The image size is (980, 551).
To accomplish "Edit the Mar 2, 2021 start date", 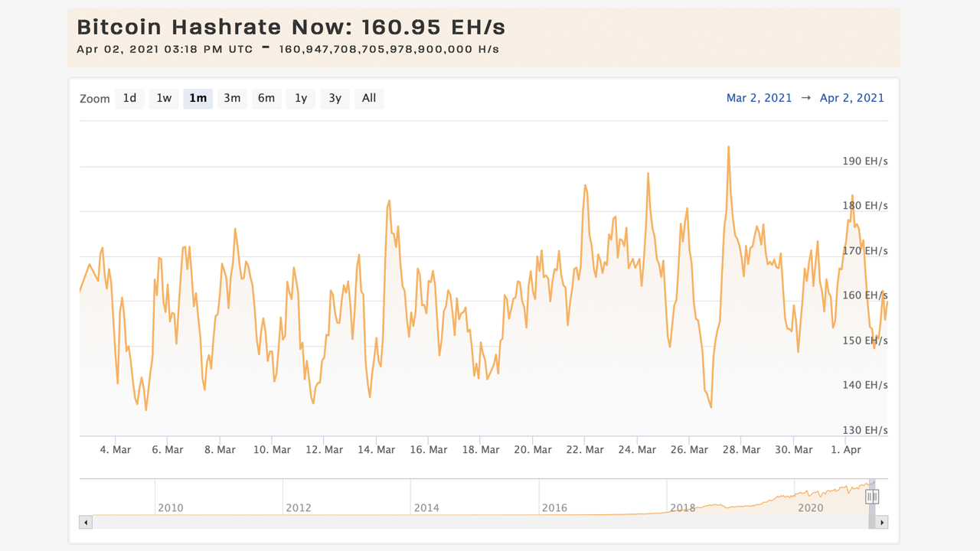I will [x=759, y=98].
